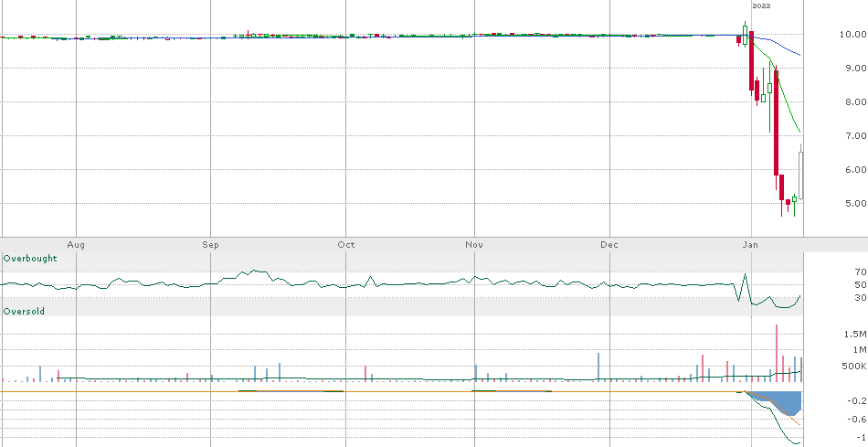The image size is (868, 447).
Task: Select the 9.00 price axis label
Action: (854, 69)
